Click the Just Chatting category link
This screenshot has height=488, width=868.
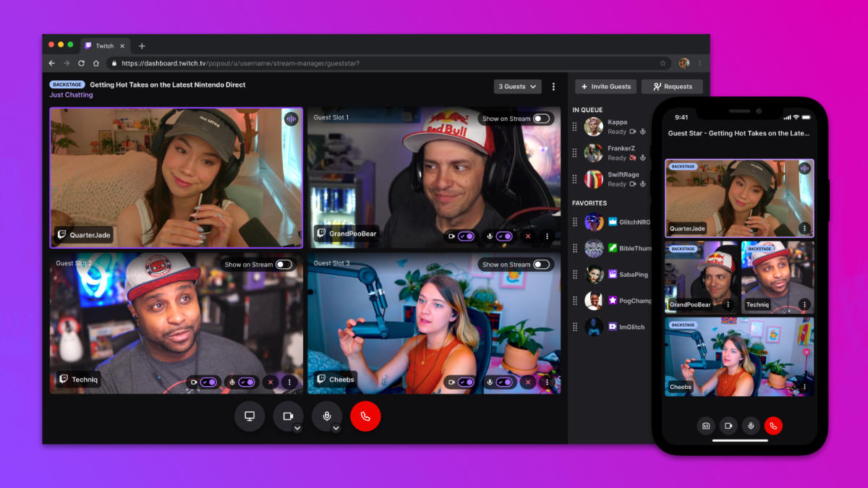(71, 95)
